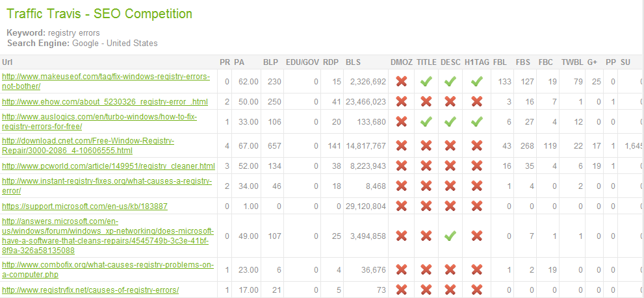Click the TITLE column header
This screenshot has height=298, width=644.
coord(426,62)
